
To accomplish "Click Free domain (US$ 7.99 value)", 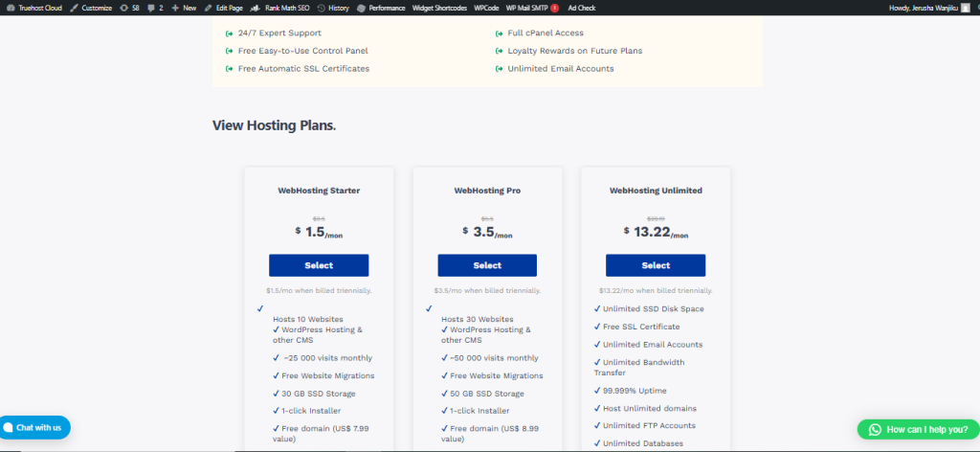I will click(x=323, y=434).
